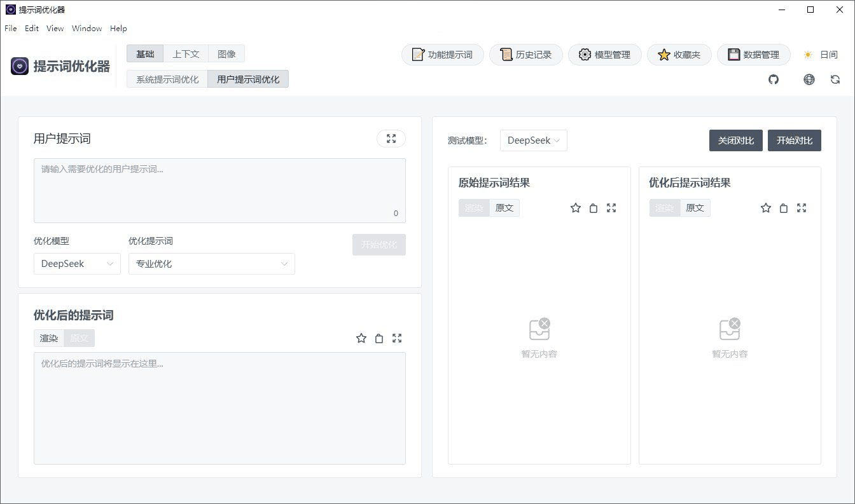This screenshot has width=855, height=504.
Task: Open the View menu
Action: point(55,28)
